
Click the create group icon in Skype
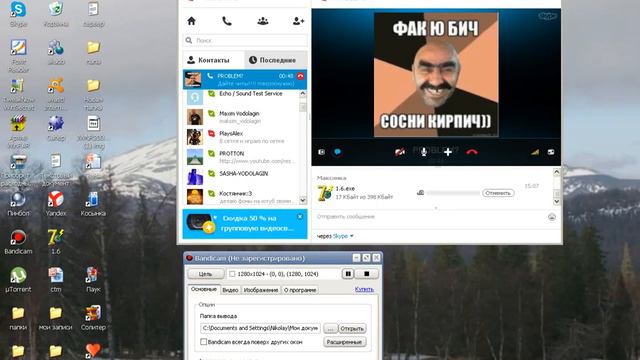point(263,21)
